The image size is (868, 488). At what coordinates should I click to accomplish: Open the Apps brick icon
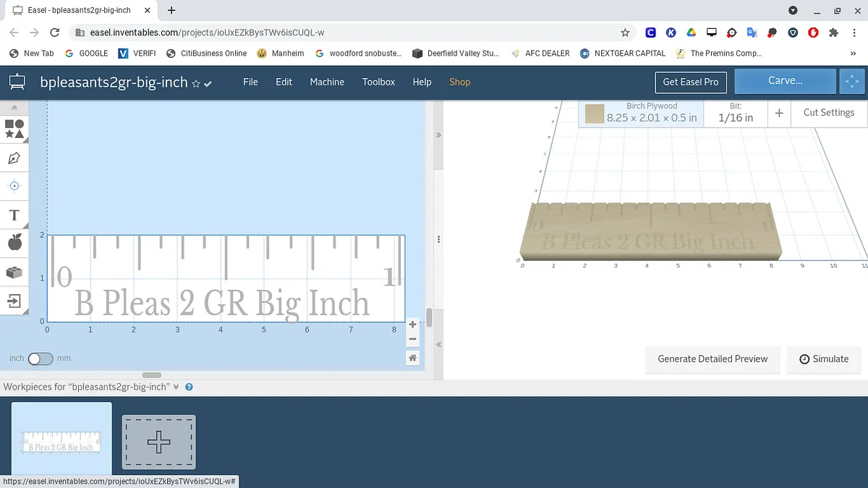(x=14, y=272)
